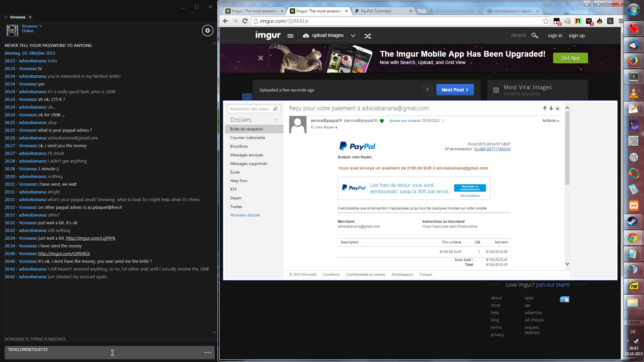The height and width of the screenshot is (362, 644).
Task: Click the Imgur random shuffle icon
Action: [x=368, y=36]
